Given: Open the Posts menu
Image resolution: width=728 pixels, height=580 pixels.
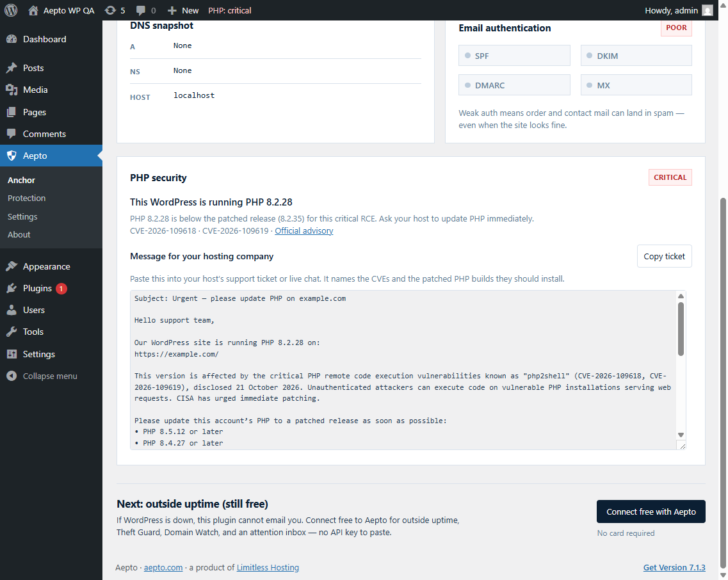Looking at the screenshot, I should tap(51, 68).
